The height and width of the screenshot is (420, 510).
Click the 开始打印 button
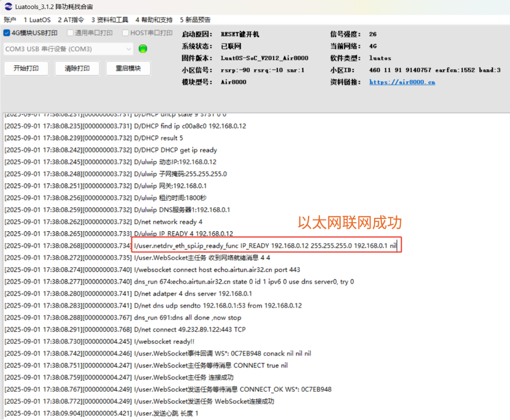tap(26, 68)
